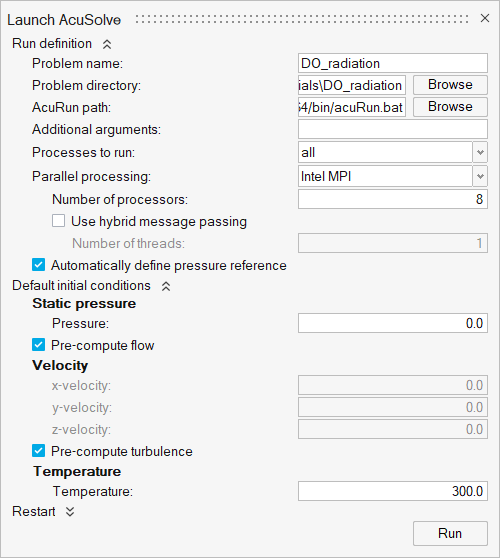Uncheck Automatically define pressure reference
This screenshot has height=558, width=500.
tap(38, 265)
